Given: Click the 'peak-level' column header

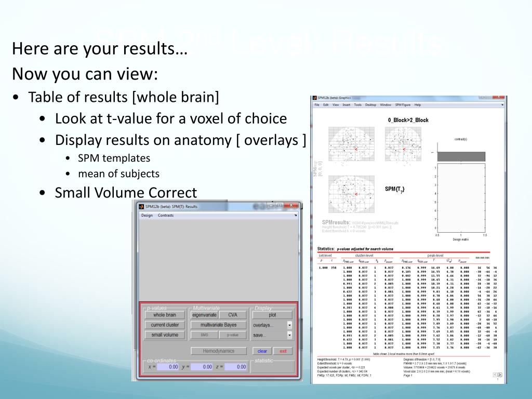Looking at the screenshot, I should [435, 256].
